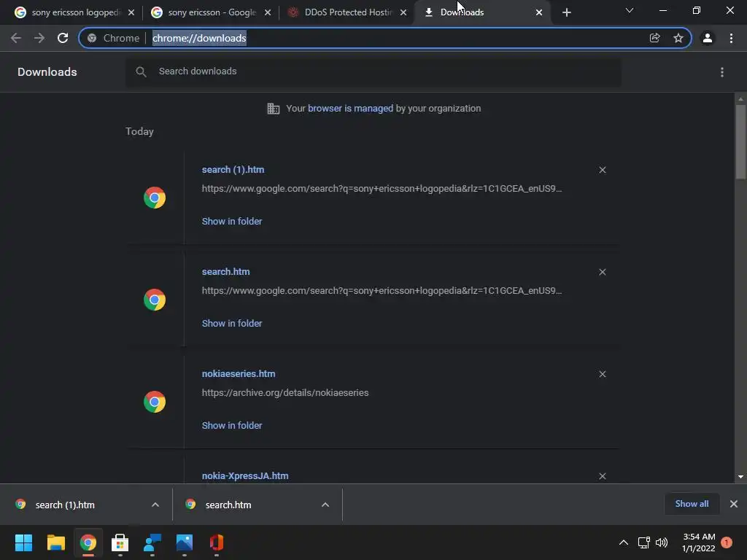
Task: Open search (1).htm from the download shelf
Action: 65,505
